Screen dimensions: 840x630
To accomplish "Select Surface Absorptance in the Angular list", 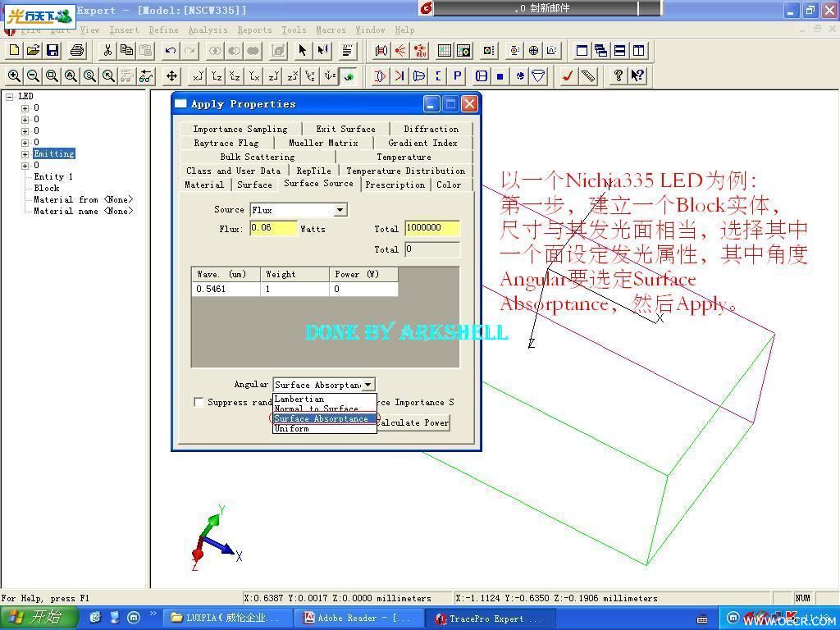I will [x=325, y=418].
